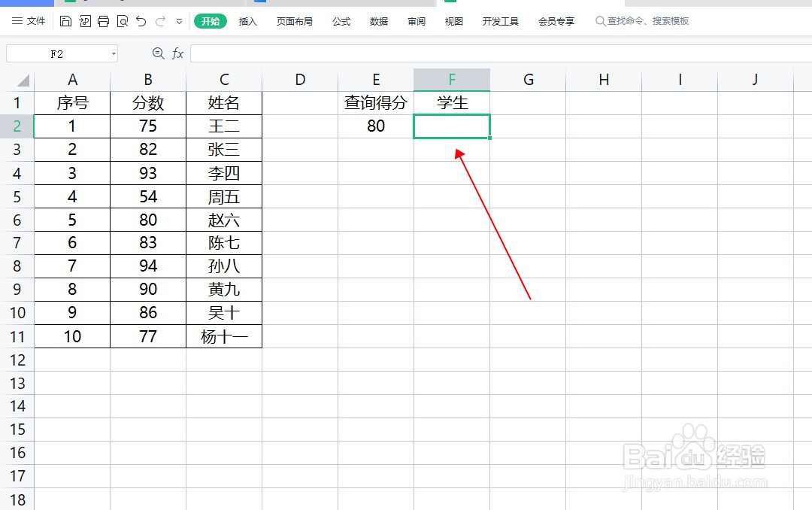Open the quick access toolbar customize arrow

[179, 22]
